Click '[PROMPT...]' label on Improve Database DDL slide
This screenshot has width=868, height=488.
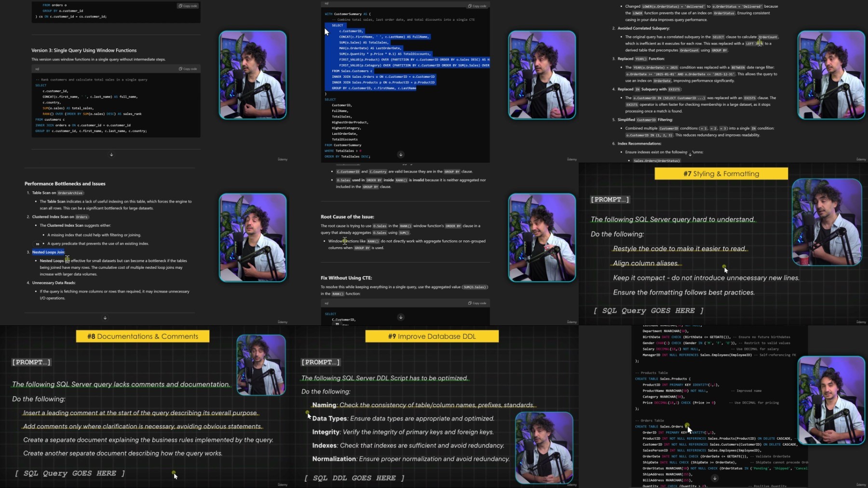tap(321, 362)
